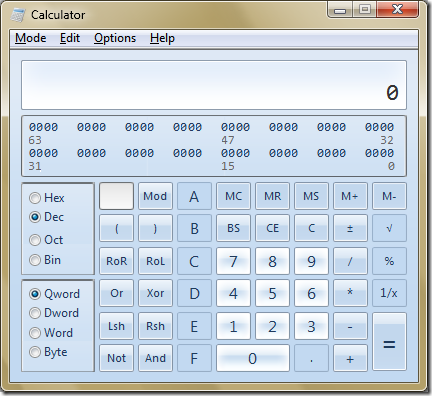The height and width of the screenshot is (396, 432).
Task: Click the equals button
Action: (x=389, y=342)
